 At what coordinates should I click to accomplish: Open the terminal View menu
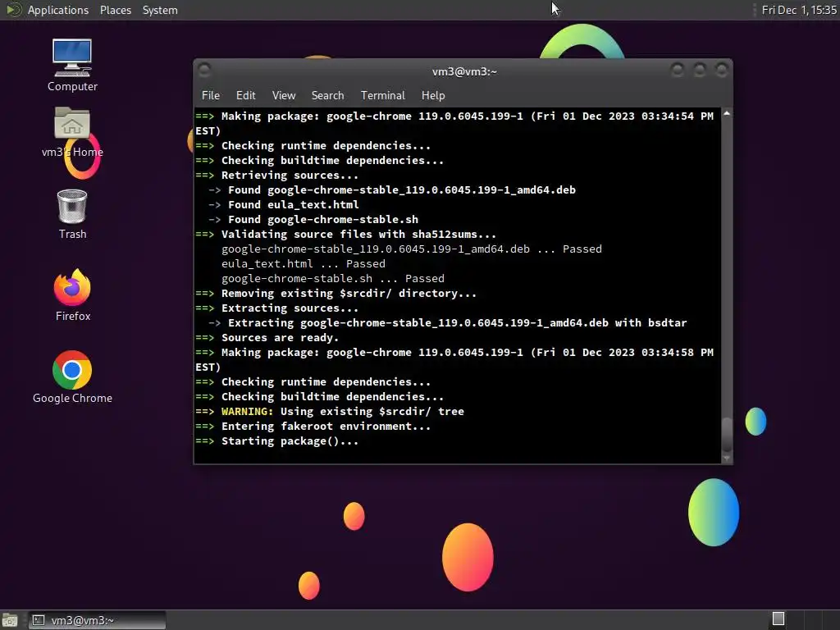[284, 95]
